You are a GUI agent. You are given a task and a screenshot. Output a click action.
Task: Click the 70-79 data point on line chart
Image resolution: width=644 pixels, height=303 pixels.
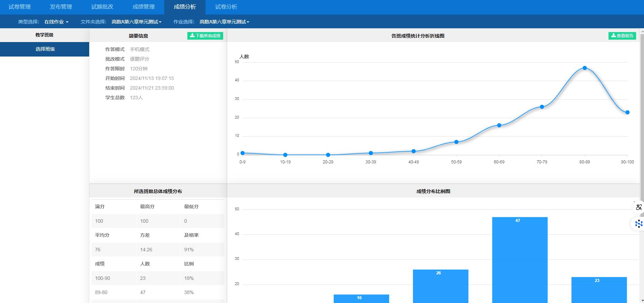[x=542, y=107]
